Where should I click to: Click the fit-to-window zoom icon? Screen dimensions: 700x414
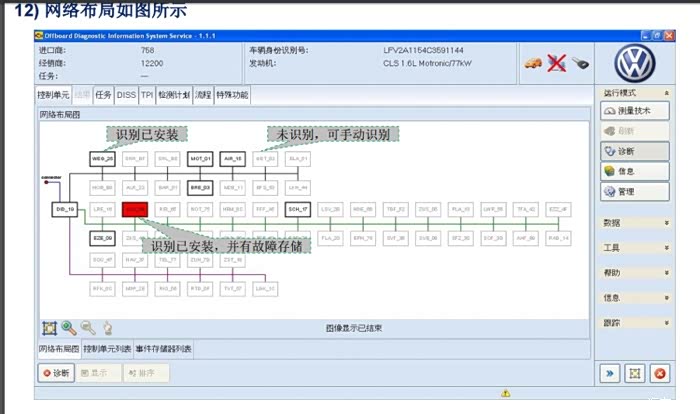49,328
